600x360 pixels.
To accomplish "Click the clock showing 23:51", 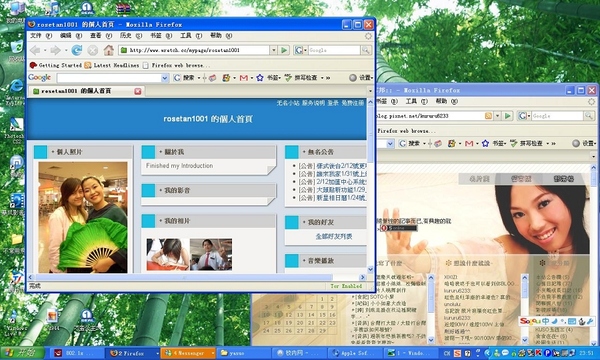I will coord(587,353).
